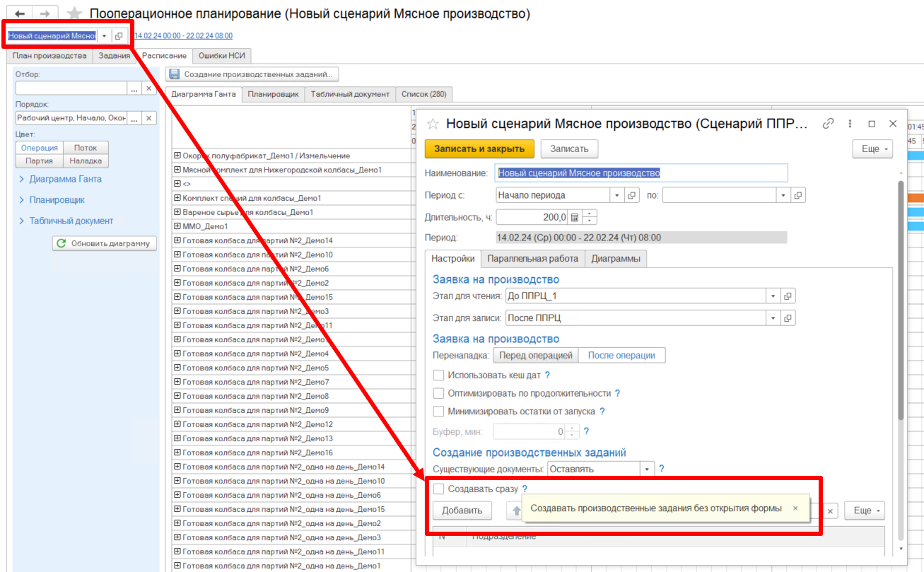Close the yellow tooltip popup
The height and width of the screenshot is (572, 924).
[x=795, y=508]
